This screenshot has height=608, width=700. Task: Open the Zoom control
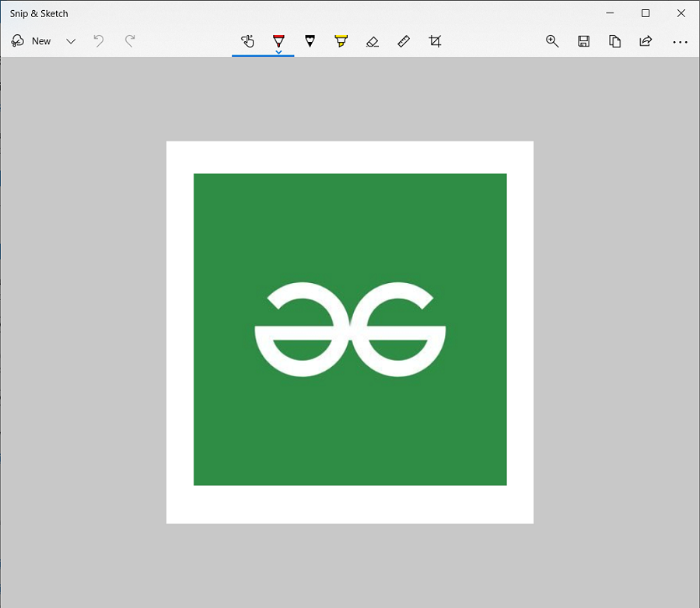pyautogui.click(x=552, y=41)
